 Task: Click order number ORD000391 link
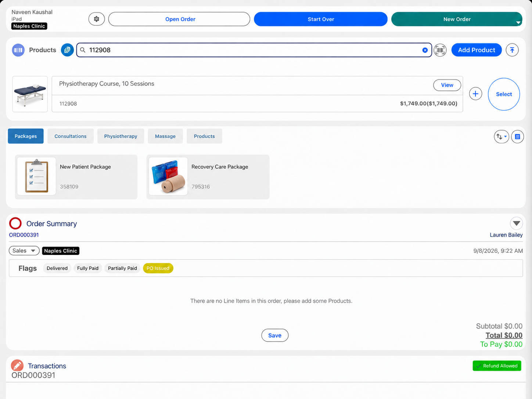point(24,235)
